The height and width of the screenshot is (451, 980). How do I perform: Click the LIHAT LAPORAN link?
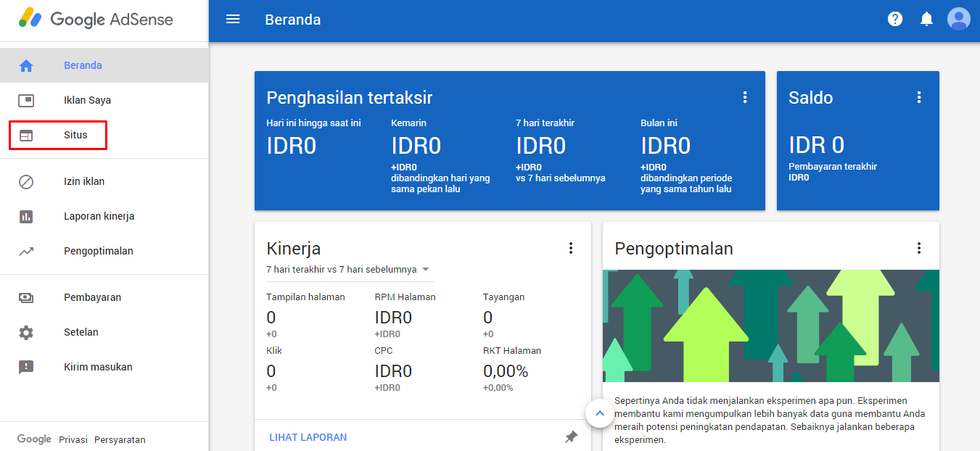pos(308,437)
